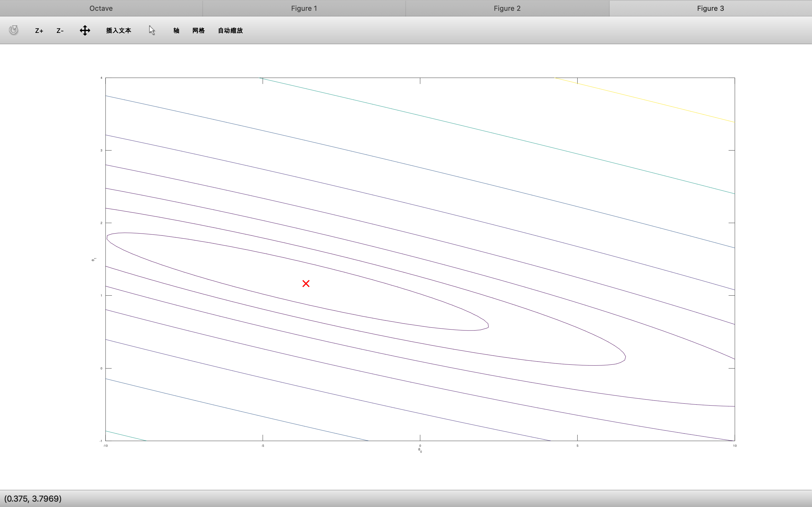
Task: Click the θ1 y-axis label
Action: tap(94, 259)
